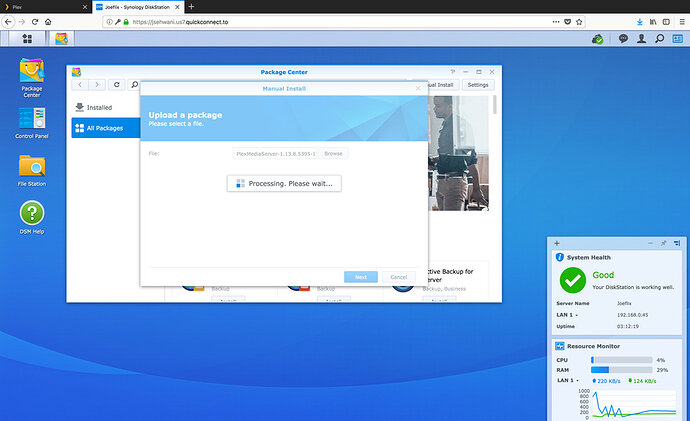The image size is (690, 421).
Task: Open Package Center desktop shortcut
Action: point(32,78)
